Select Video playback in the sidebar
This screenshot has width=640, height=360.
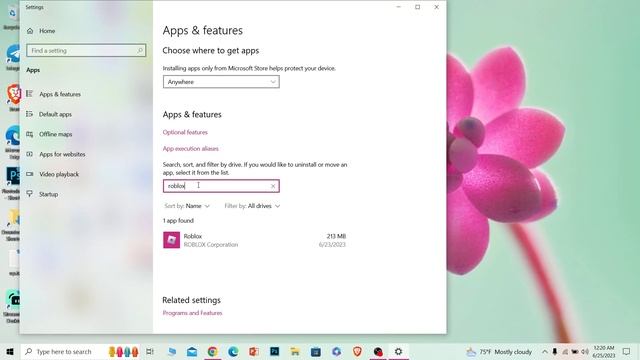tap(59, 174)
